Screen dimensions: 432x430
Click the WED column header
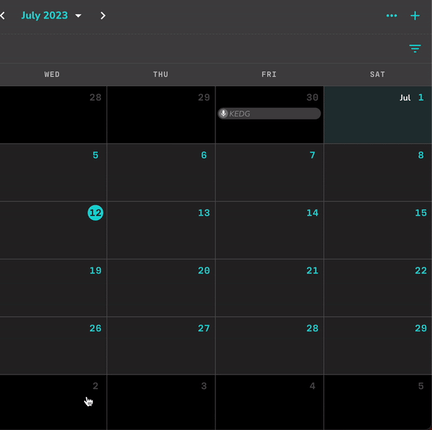tap(52, 74)
